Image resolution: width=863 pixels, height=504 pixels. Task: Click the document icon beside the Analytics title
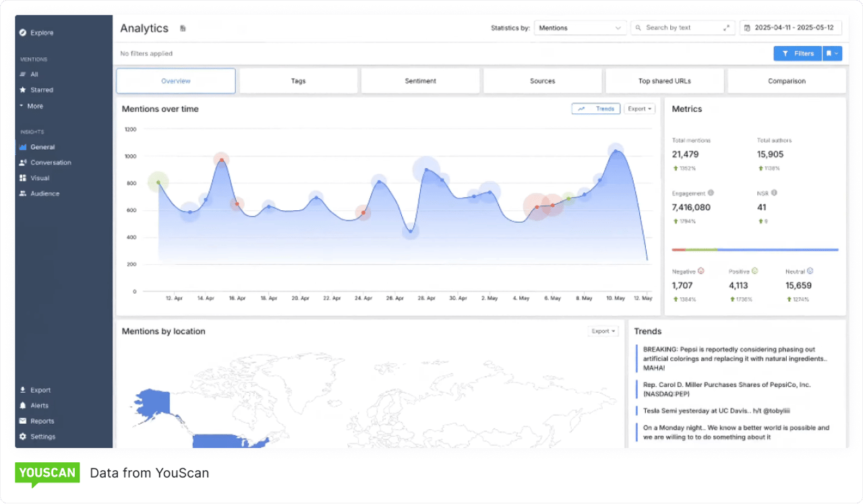tap(183, 28)
